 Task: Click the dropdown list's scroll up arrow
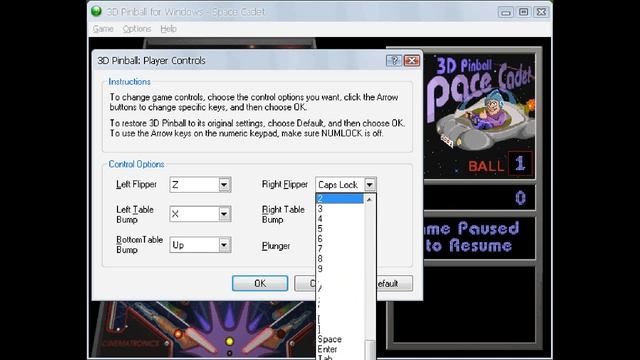(x=369, y=200)
